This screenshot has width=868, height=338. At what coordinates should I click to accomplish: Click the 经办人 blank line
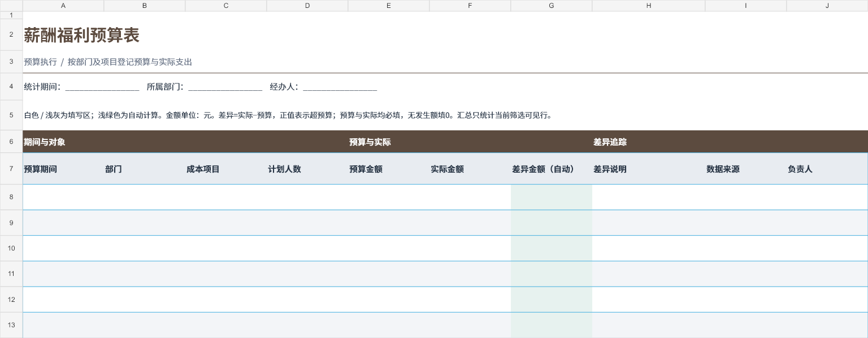click(340, 87)
